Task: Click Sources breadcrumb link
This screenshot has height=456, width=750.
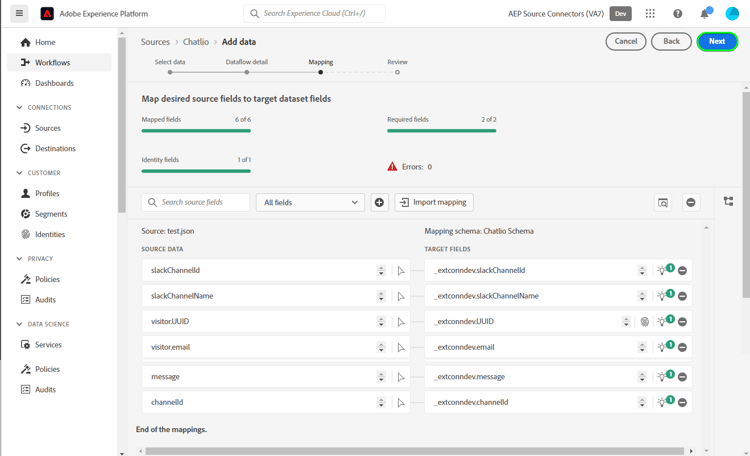Action: 155,42
